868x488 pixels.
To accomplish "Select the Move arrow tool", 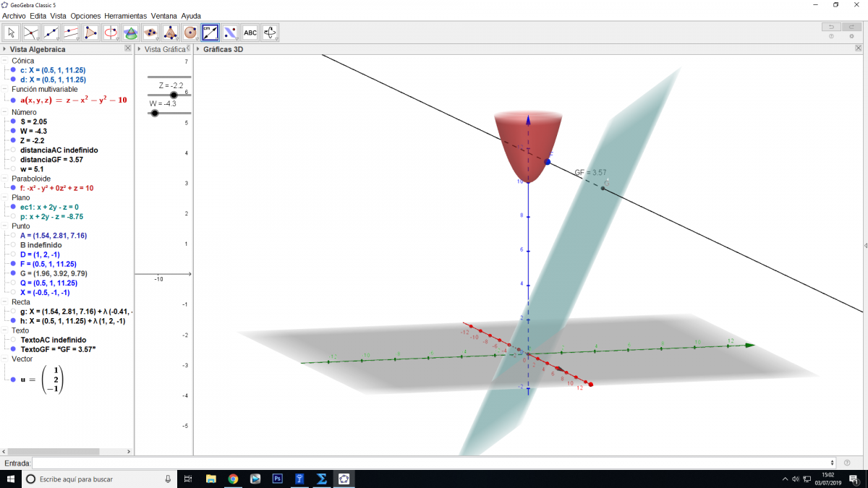I will click(x=12, y=32).
